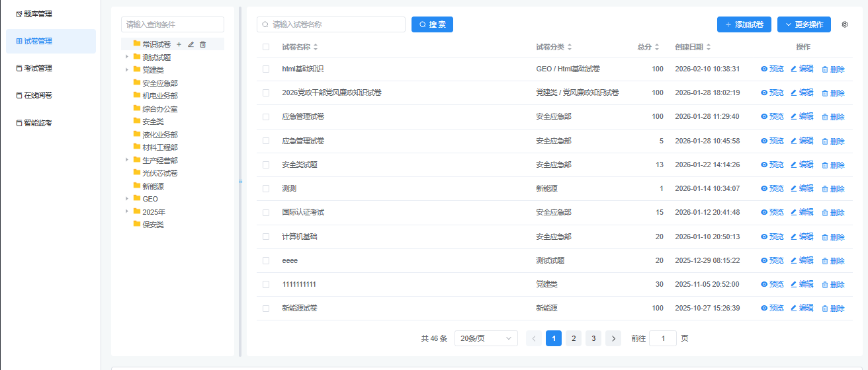Expand the GEO tree node
Screen dimensions: 868x370
[x=126, y=198]
